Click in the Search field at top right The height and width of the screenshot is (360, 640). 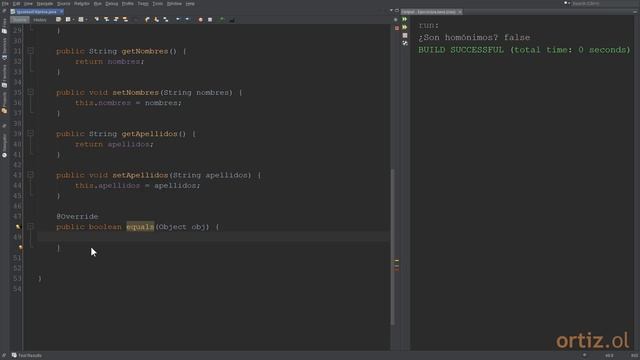(x=604, y=3)
